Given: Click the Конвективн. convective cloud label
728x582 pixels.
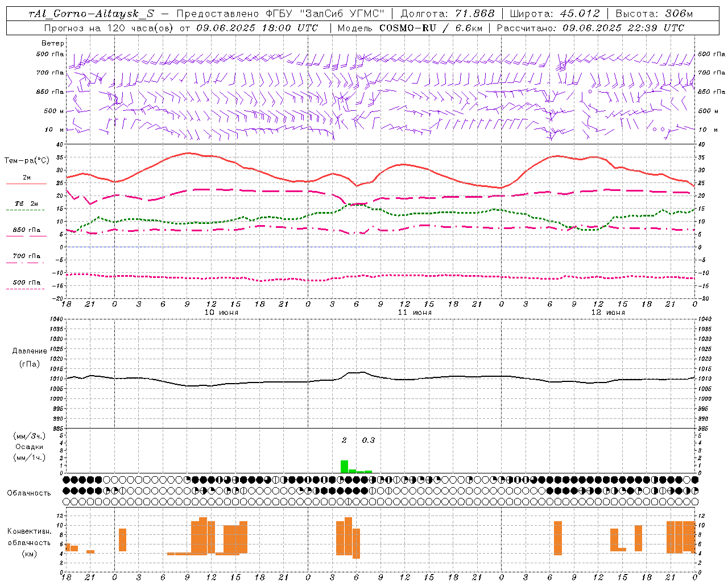Looking at the screenshot, I should coord(29,531).
